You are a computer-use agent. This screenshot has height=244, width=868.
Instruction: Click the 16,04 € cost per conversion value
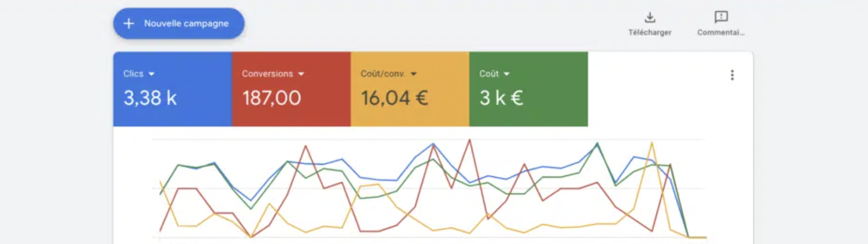click(x=394, y=98)
